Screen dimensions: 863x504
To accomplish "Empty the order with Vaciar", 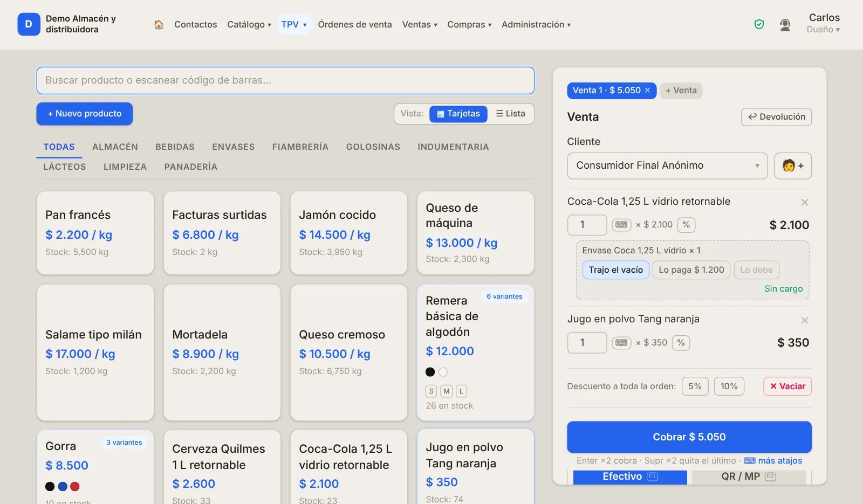I will [x=787, y=386].
